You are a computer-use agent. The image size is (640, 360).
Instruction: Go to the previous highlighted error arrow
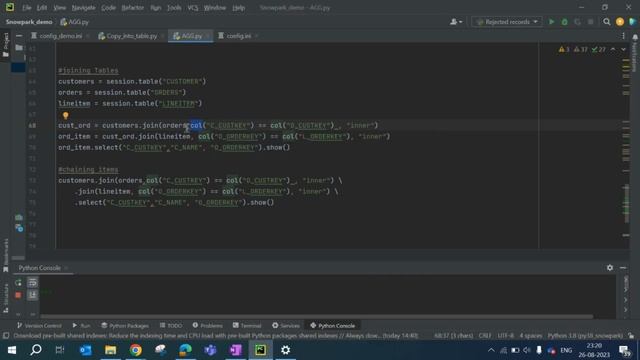613,49
